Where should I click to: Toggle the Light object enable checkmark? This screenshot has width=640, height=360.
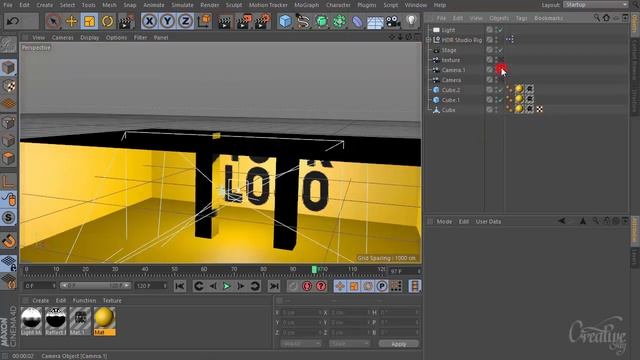(500, 30)
